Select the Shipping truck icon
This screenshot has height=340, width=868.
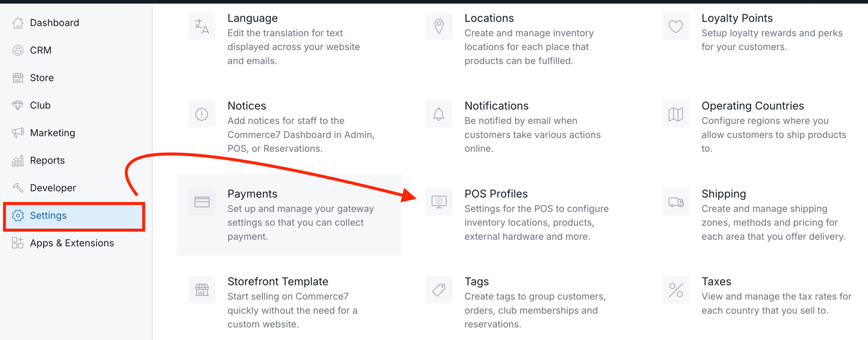point(676,202)
